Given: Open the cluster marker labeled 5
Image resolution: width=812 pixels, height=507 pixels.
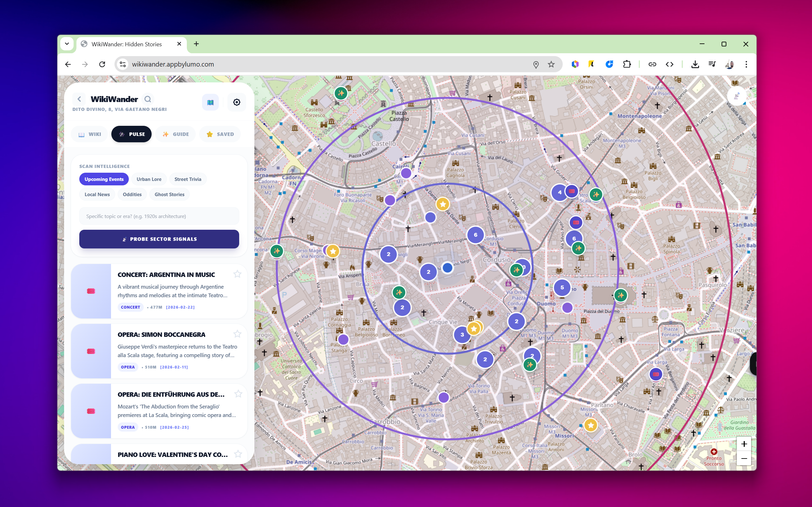Looking at the screenshot, I should pos(562,287).
